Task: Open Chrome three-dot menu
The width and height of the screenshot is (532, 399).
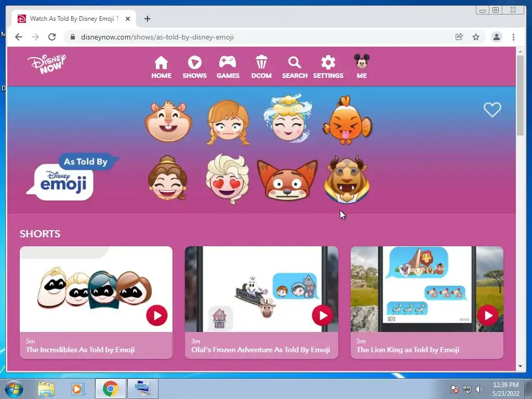Action: tap(513, 37)
